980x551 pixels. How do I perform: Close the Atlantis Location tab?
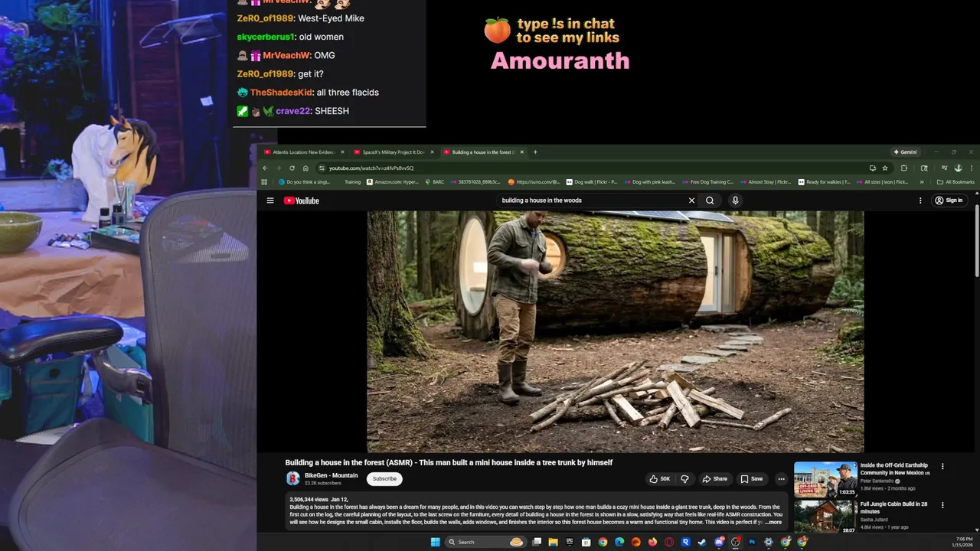click(342, 152)
